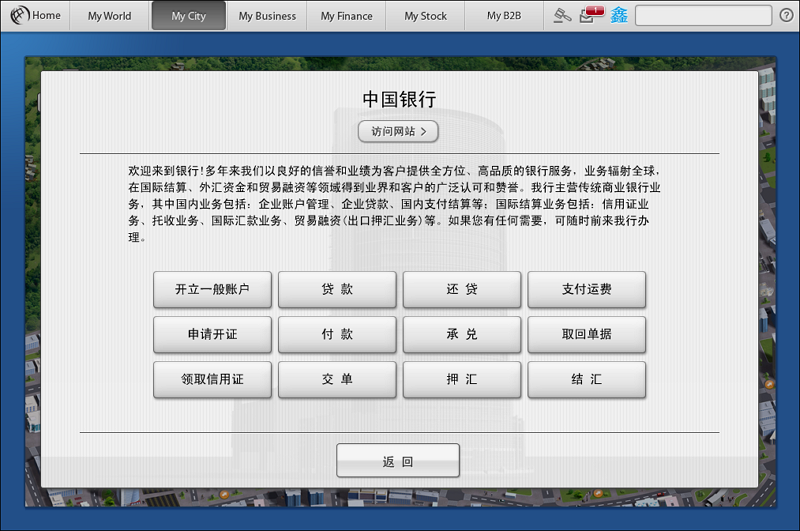Click the gavel auction icon
The height and width of the screenshot is (531, 800).
point(563,15)
